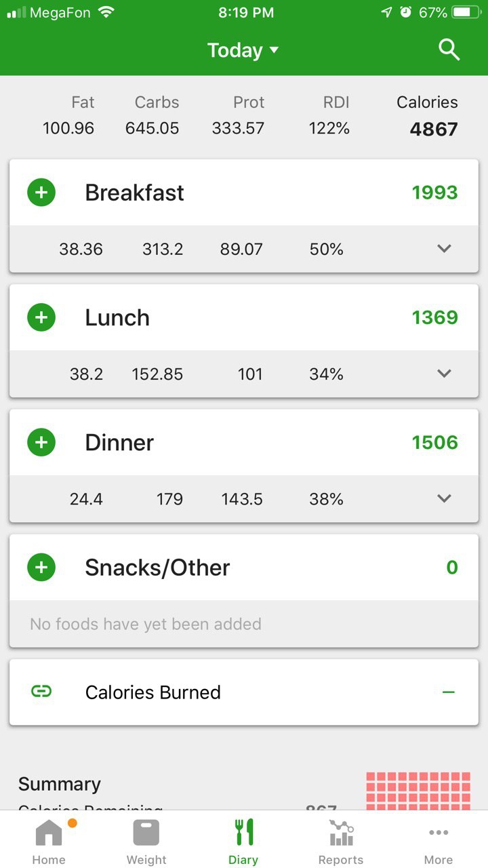Tap the Calories Burned link icon
The width and height of the screenshot is (488, 868).
coord(41,692)
